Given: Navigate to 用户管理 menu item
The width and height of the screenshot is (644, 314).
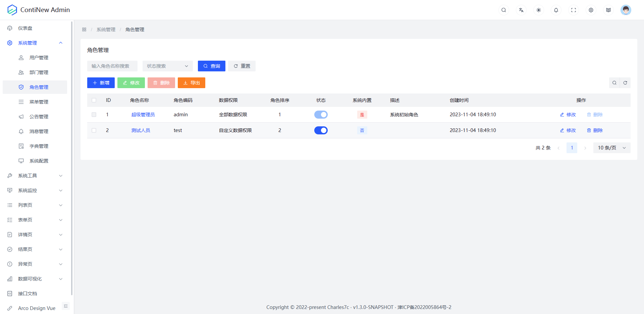Looking at the screenshot, I should click(38, 57).
